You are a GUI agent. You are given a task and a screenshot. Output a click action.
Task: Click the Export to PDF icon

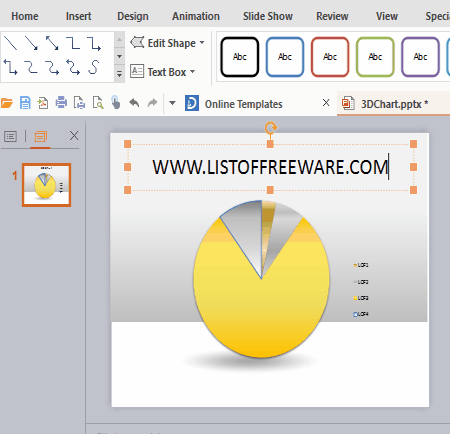coord(43,103)
